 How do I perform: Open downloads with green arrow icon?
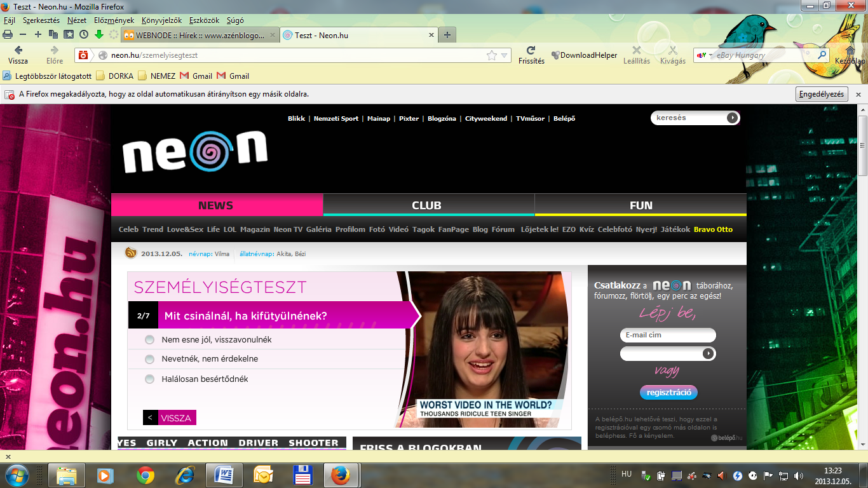click(x=98, y=35)
